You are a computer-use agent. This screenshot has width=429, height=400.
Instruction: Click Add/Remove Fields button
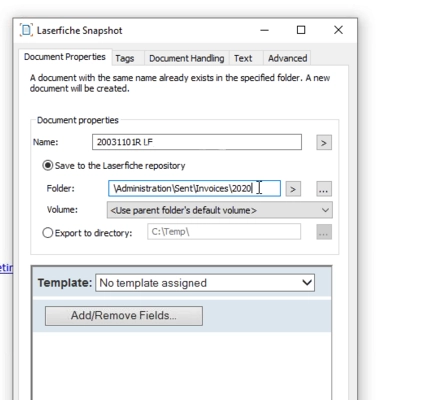[124, 316]
